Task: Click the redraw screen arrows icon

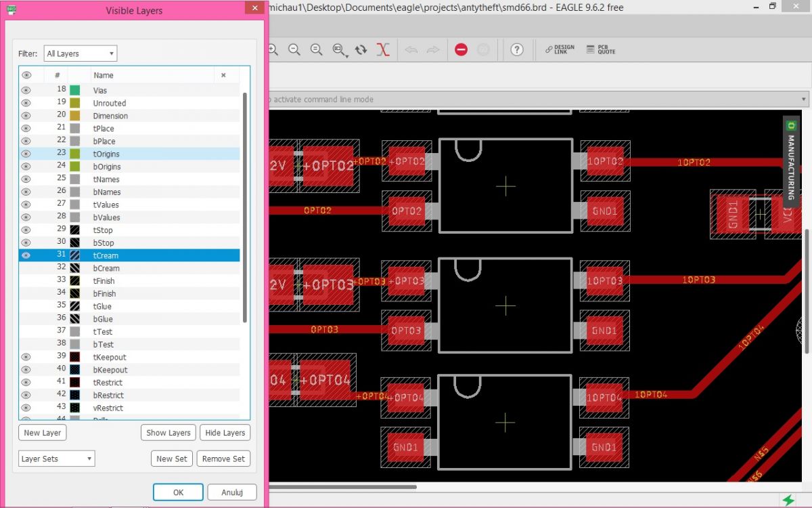Action: [361, 49]
